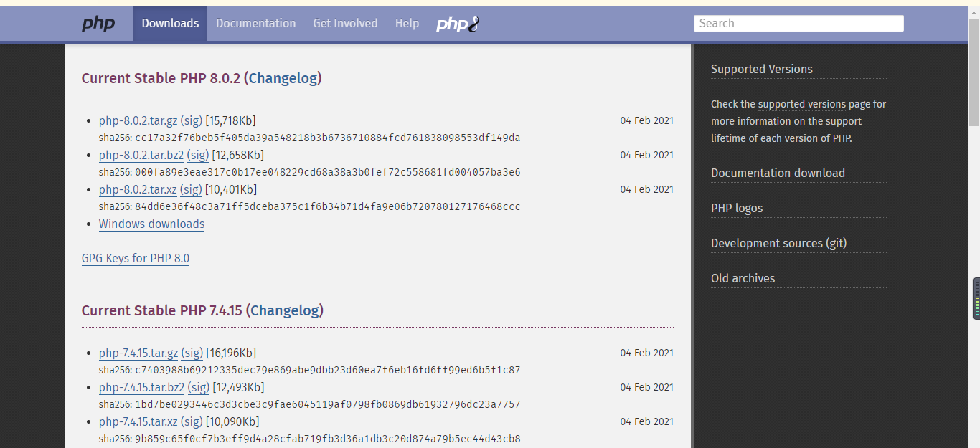980x448 pixels.
Task: Click the audio level widget at right edge
Action: [x=976, y=298]
